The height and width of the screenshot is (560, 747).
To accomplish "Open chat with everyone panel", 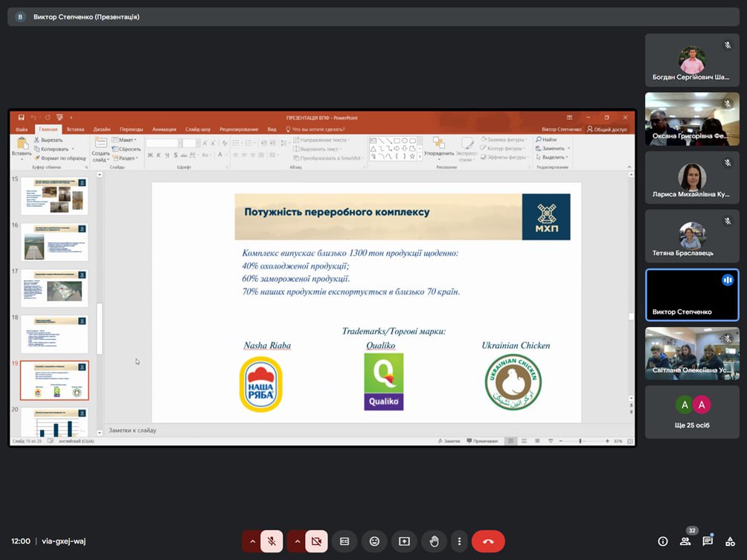I will (x=708, y=541).
